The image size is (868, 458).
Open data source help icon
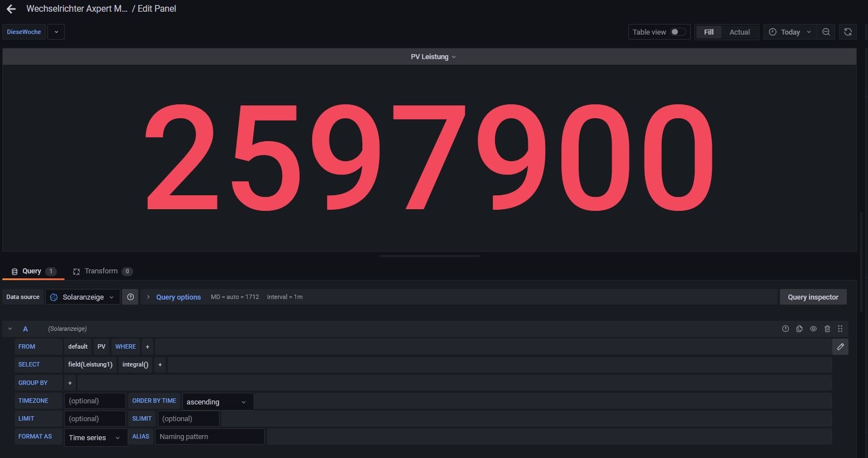click(x=130, y=297)
